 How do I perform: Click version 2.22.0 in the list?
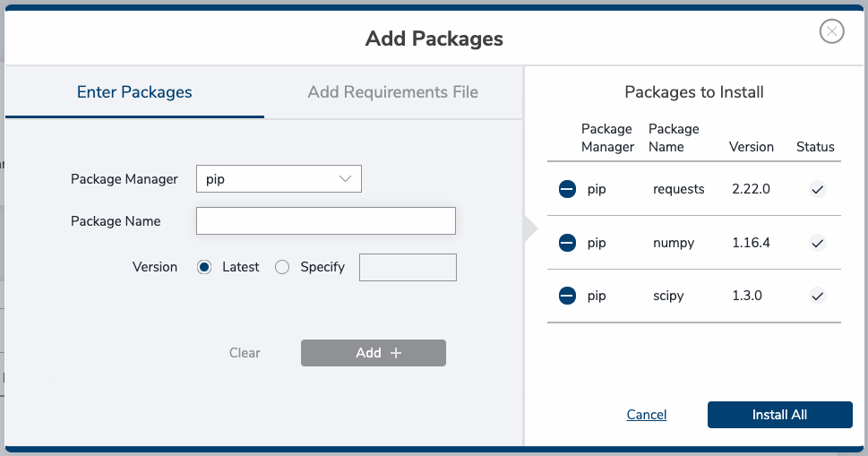tap(752, 189)
